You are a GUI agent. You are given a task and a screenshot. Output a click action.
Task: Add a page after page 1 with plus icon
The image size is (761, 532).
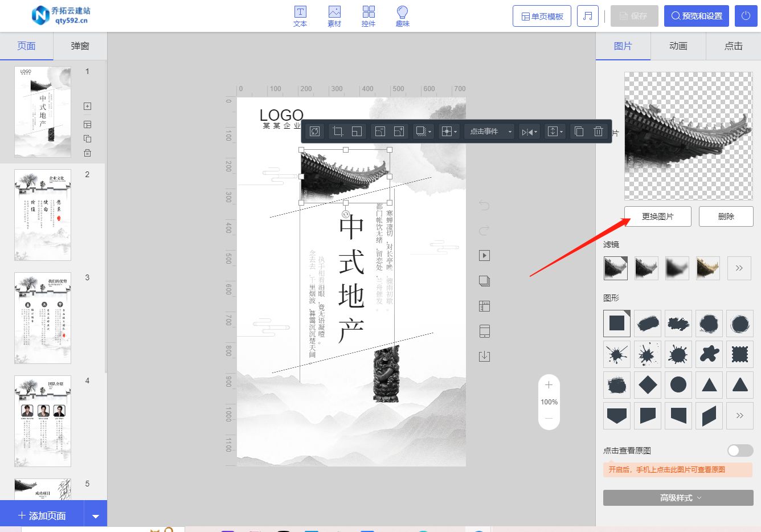click(87, 106)
